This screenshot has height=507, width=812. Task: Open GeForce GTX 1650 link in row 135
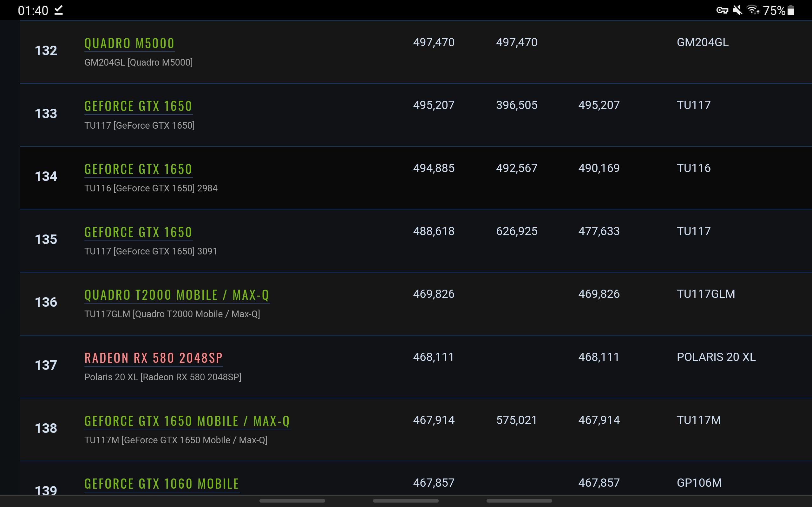pos(138,232)
